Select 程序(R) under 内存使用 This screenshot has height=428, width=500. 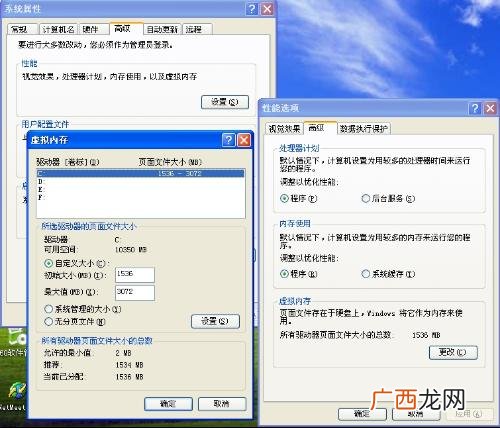[284, 274]
